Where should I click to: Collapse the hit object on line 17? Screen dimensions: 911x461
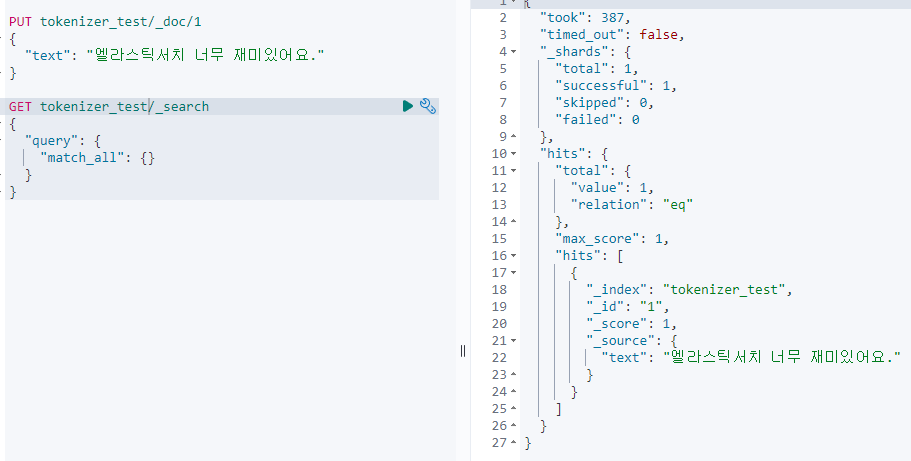pos(514,272)
